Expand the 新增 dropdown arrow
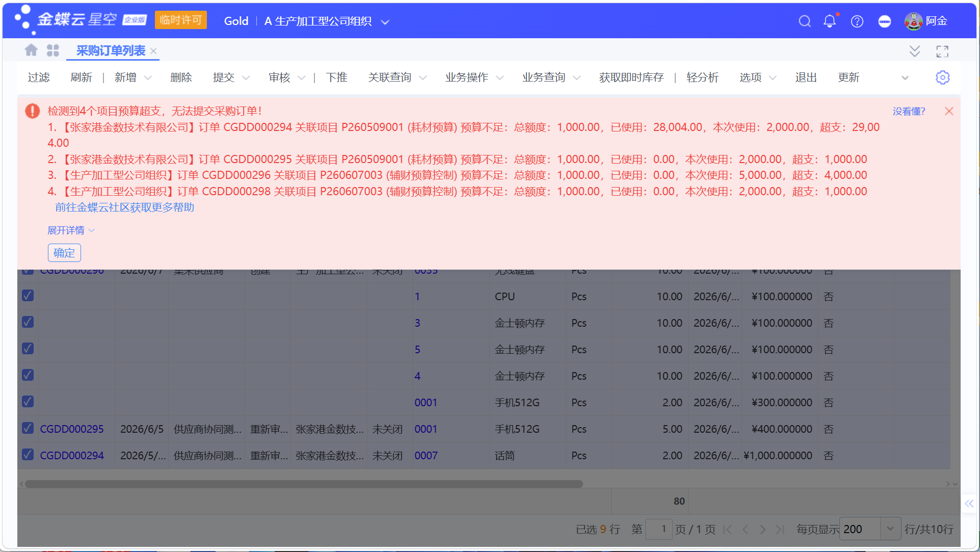Screen dimensions: 980x552 148,78
